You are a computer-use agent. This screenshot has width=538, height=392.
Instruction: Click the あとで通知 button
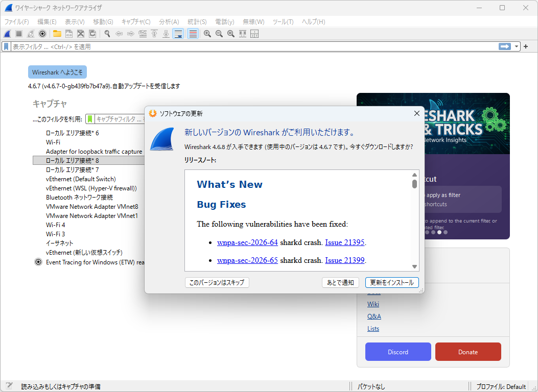340,282
